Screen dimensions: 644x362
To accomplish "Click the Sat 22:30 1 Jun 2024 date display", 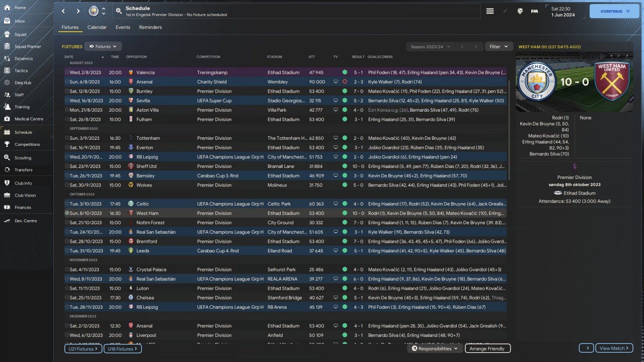I will coord(562,12).
